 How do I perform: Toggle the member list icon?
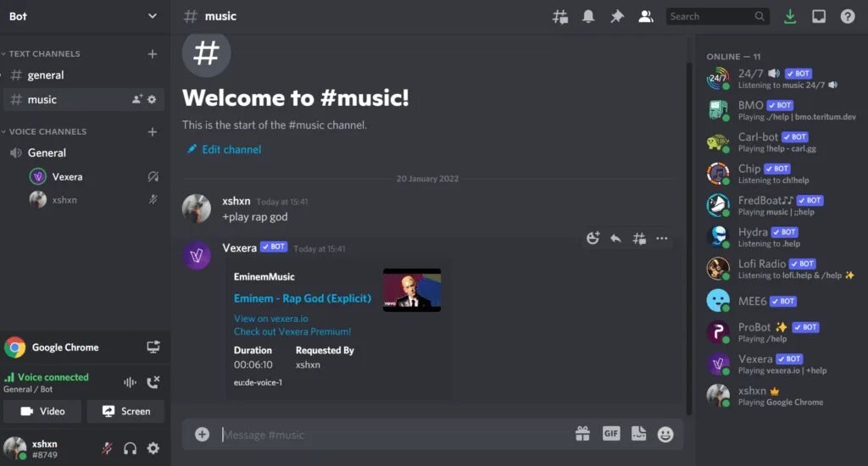pos(645,17)
